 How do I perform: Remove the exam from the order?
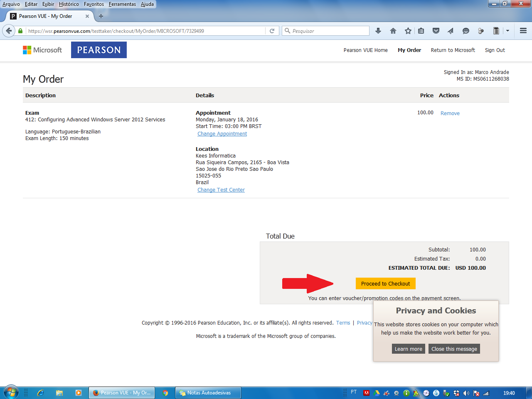[x=450, y=113]
